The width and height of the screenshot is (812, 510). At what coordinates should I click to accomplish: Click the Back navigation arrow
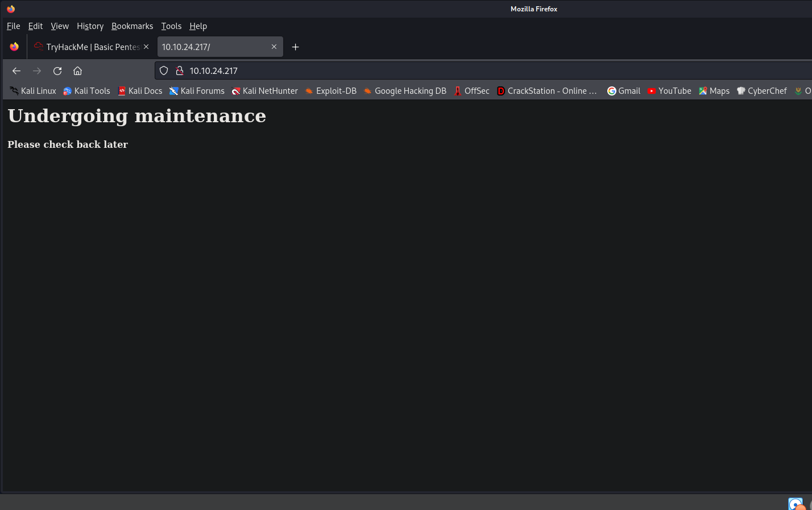(x=16, y=71)
